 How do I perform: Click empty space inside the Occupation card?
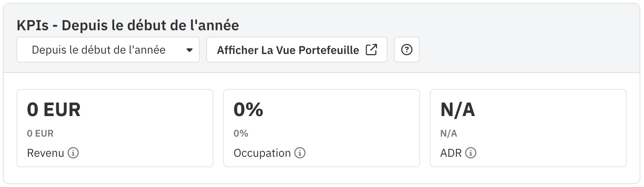(x=354, y=129)
